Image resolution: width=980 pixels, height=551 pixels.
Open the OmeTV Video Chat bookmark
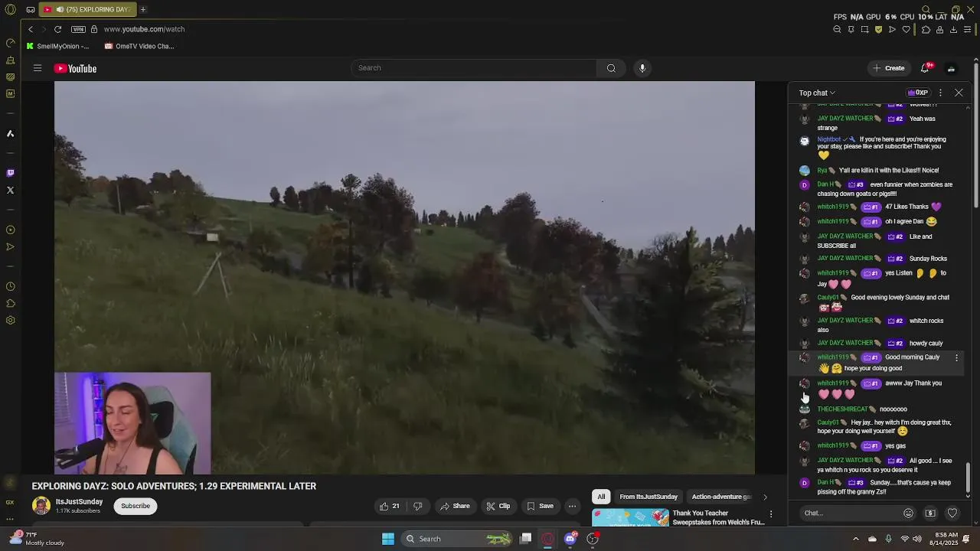click(x=139, y=46)
